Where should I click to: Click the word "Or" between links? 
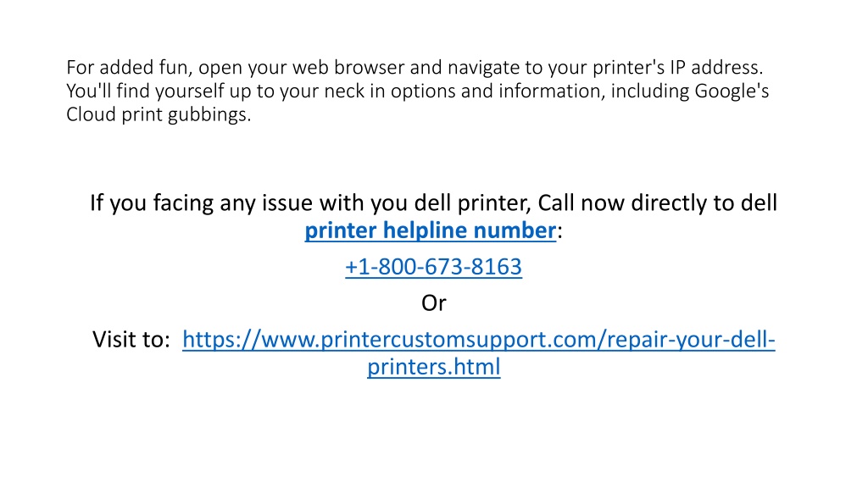[x=433, y=302]
